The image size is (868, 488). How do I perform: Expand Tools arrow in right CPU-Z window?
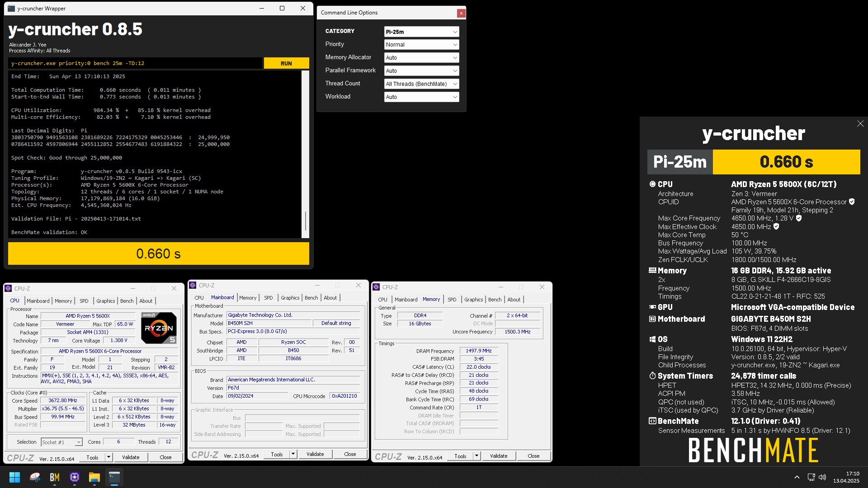tap(476, 456)
